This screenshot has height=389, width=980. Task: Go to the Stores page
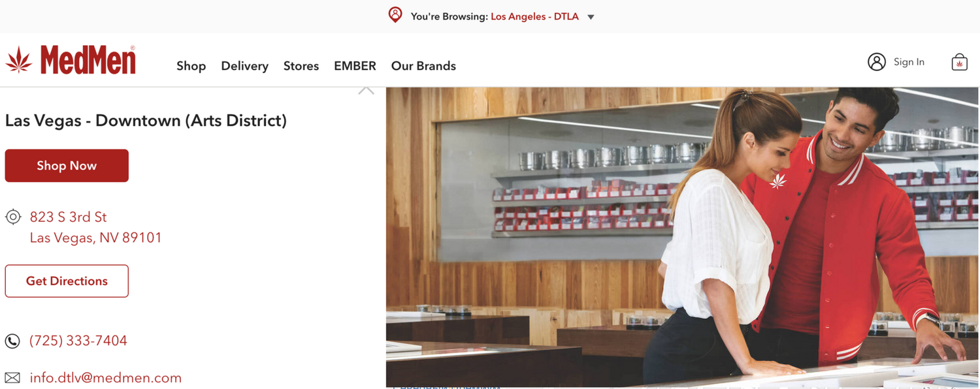301,66
